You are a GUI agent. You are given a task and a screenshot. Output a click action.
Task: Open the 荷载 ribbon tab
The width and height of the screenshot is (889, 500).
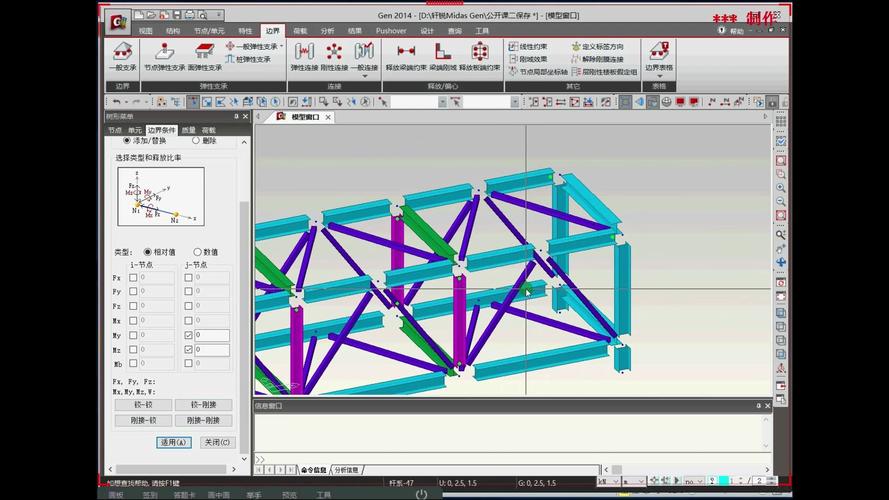click(300, 31)
